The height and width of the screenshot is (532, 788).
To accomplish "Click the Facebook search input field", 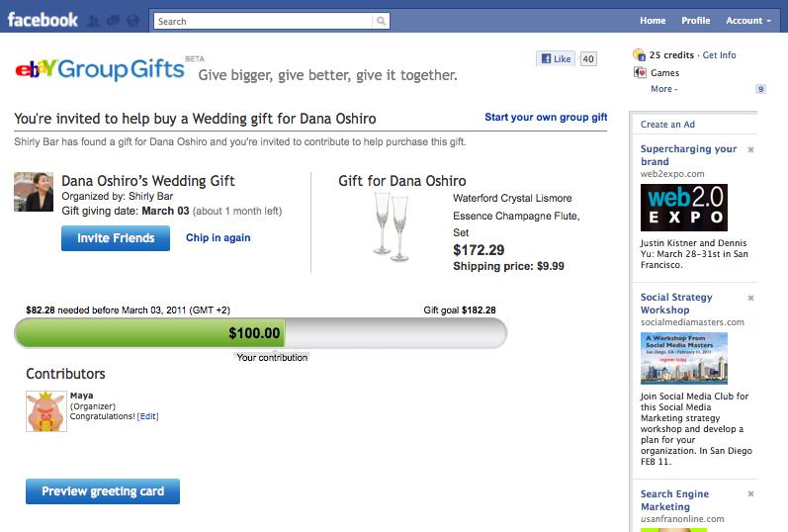I will pyautogui.click(x=264, y=21).
